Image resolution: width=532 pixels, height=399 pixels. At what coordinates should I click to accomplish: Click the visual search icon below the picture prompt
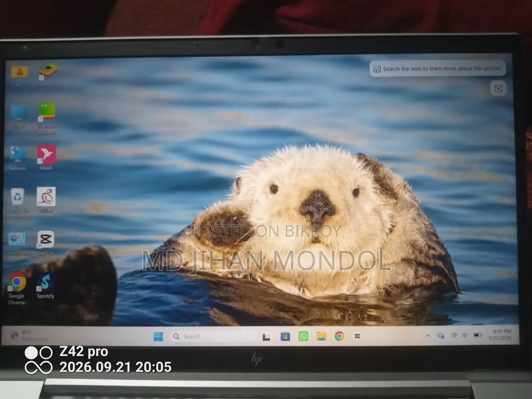point(498,88)
